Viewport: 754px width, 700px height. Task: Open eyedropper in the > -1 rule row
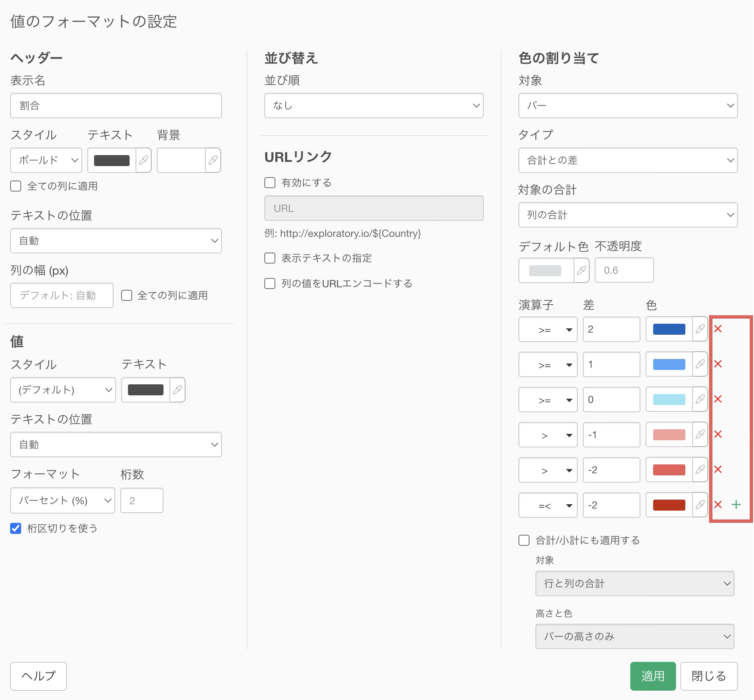(x=700, y=435)
